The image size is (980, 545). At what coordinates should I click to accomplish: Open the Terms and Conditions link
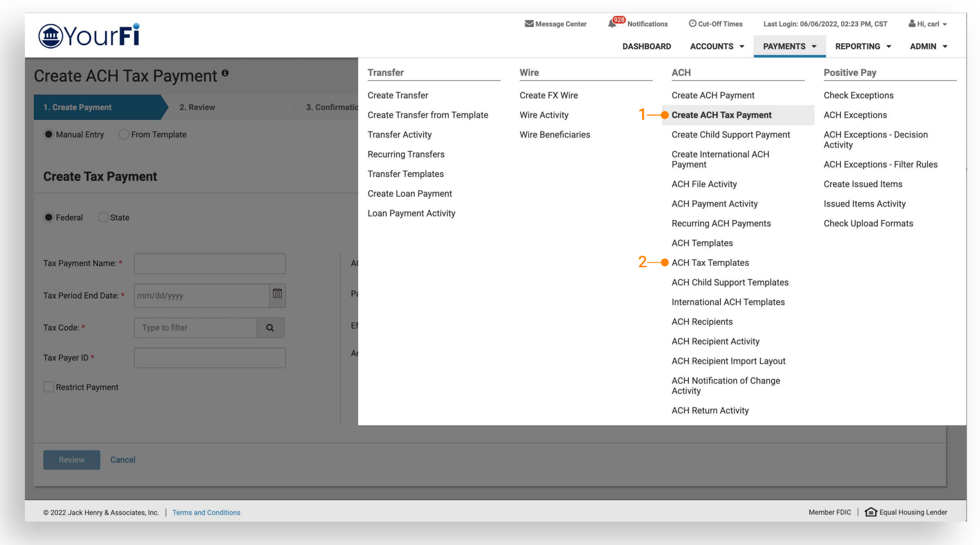tap(206, 513)
